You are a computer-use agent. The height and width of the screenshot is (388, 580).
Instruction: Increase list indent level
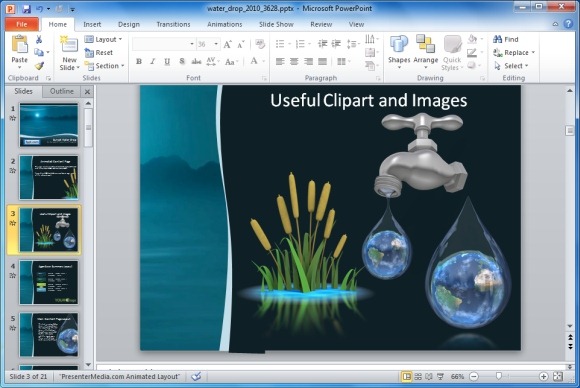(336, 44)
